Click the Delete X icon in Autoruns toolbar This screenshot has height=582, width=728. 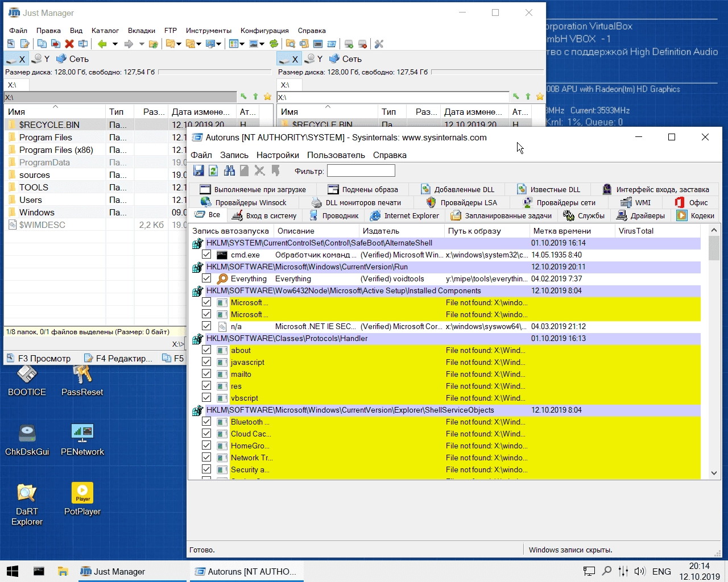(260, 171)
